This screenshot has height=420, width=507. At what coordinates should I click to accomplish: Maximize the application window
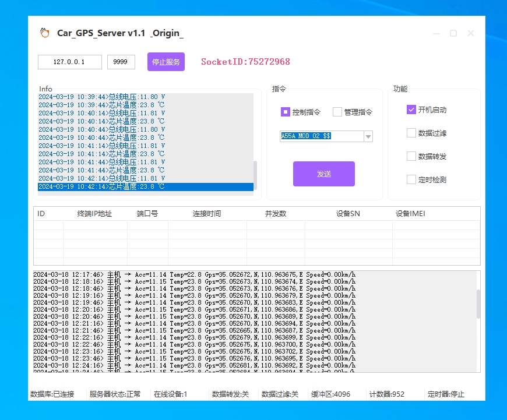coord(453,33)
